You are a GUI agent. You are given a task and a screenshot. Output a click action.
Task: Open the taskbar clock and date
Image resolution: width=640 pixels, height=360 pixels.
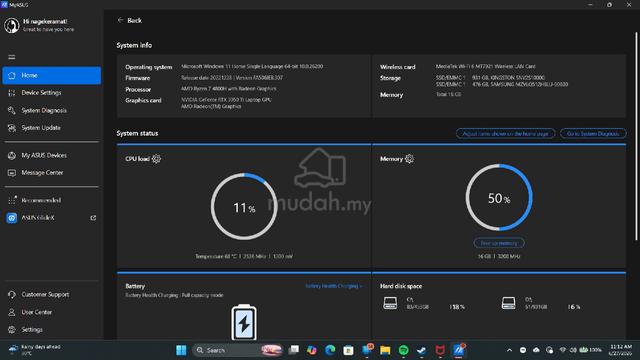[x=620, y=350]
